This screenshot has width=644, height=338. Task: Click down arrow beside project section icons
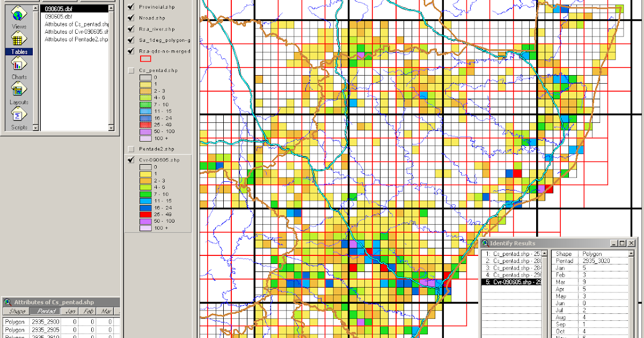(x=35, y=128)
